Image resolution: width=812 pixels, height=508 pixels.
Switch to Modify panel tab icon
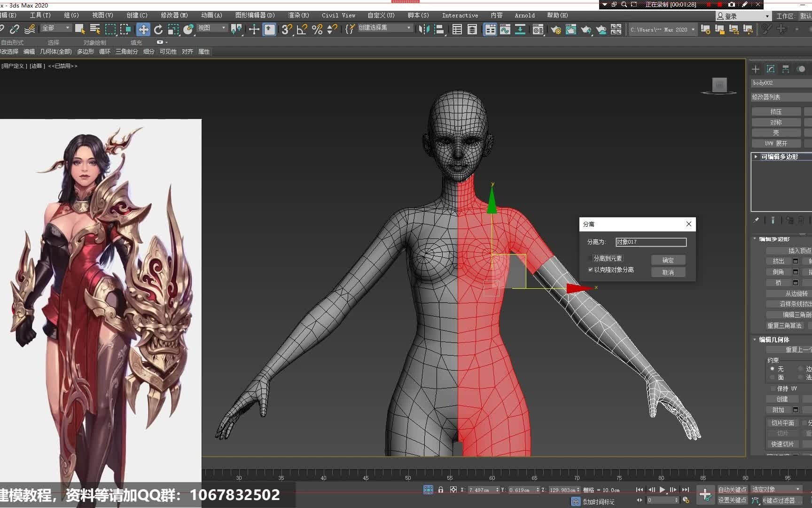[771, 69]
